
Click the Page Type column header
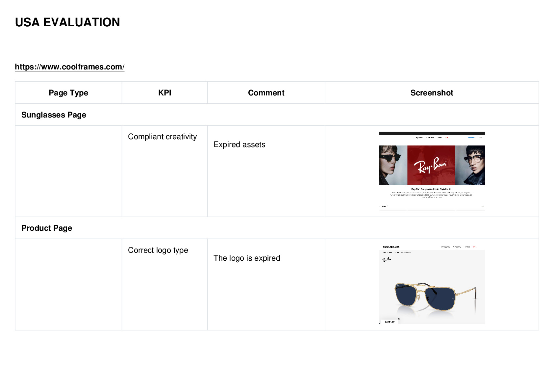(x=68, y=93)
